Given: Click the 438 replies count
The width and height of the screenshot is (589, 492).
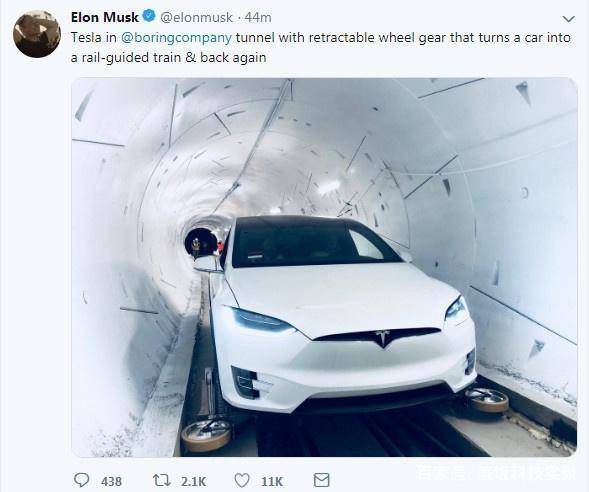Looking at the screenshot, I should coord(111,481).
